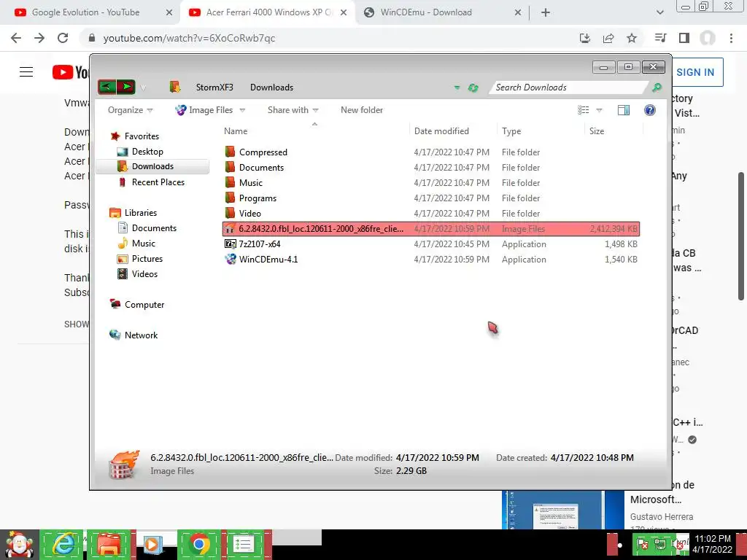Open Explorer help icon
Screen dimensions: 747x560
(649, 110)
